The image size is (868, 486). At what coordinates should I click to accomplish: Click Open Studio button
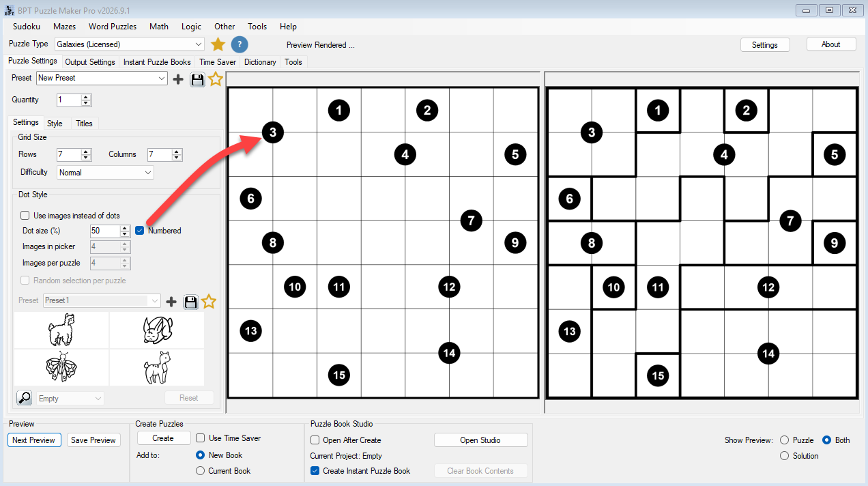[x=481, y=440]
